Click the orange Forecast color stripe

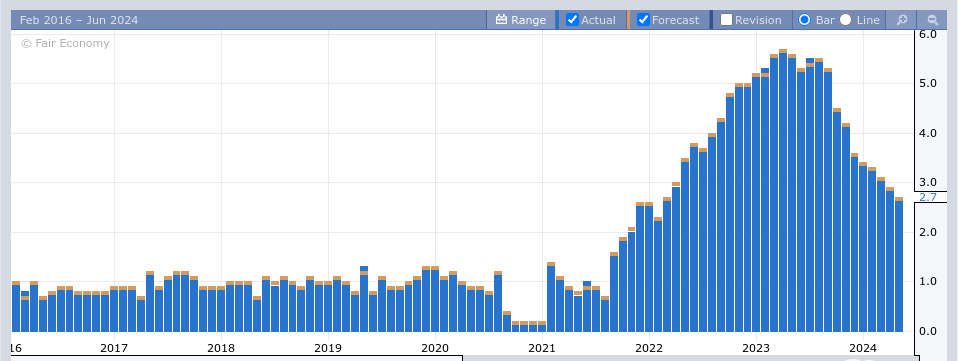point(628,20)
